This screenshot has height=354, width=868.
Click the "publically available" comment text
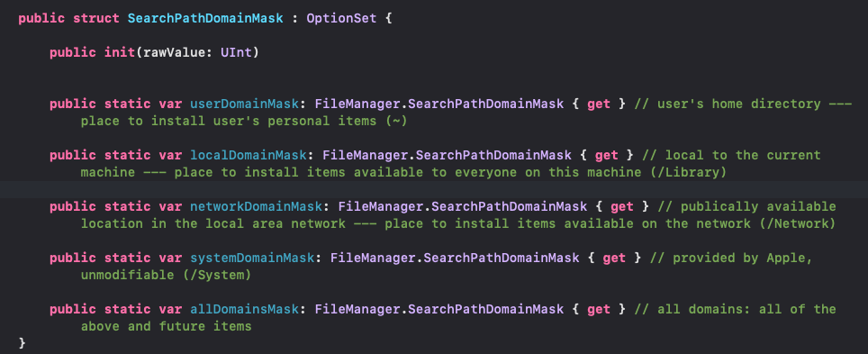point(758,206)
